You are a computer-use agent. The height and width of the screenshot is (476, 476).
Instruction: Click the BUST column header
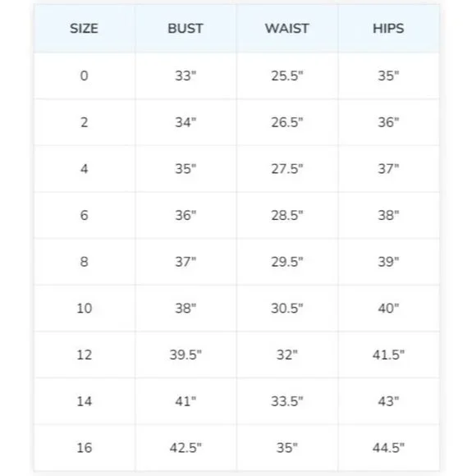(x=185, y=29)
